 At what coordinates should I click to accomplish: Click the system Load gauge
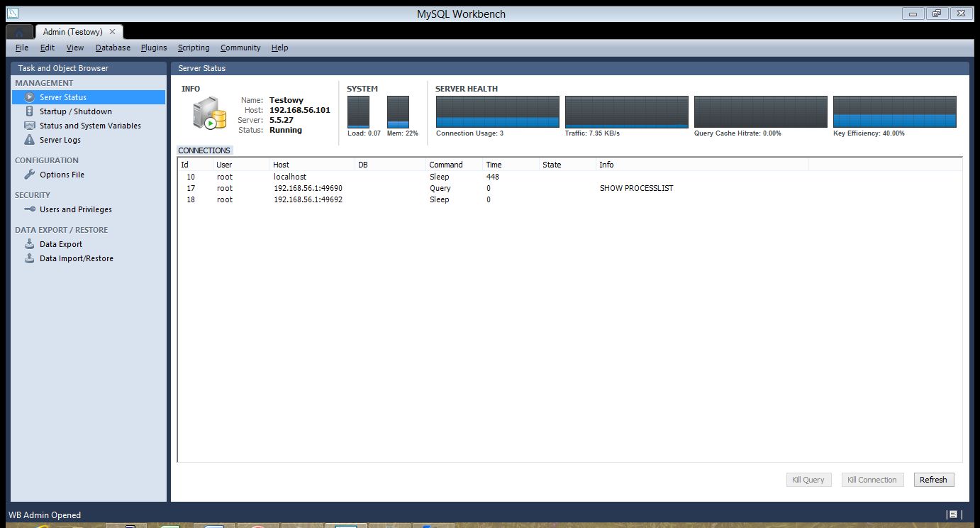coord(359,112)
